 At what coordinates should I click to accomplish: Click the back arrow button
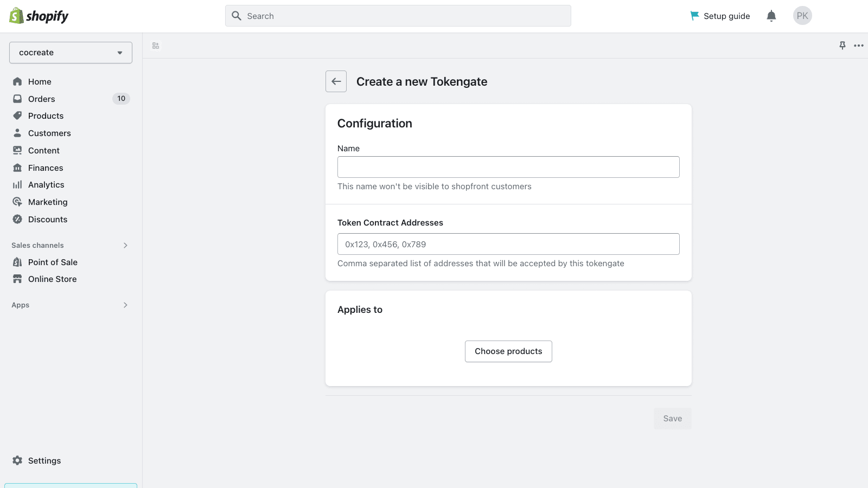click(336, 81)
